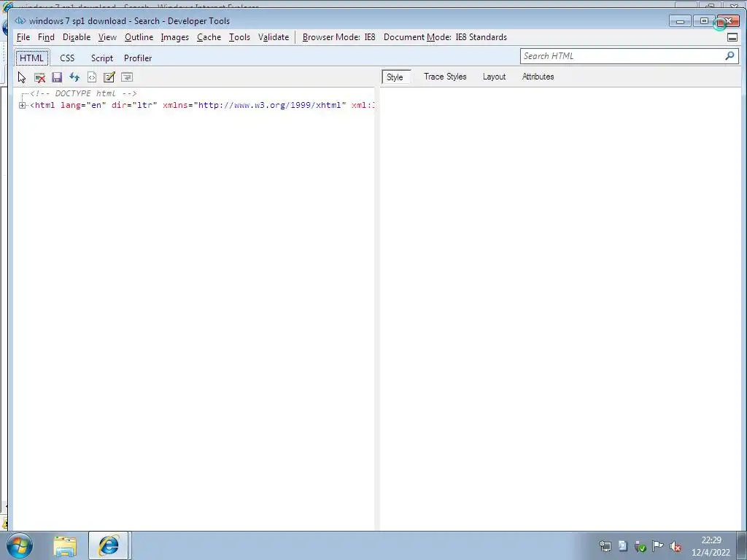Expand the html root node

point(23,105)
